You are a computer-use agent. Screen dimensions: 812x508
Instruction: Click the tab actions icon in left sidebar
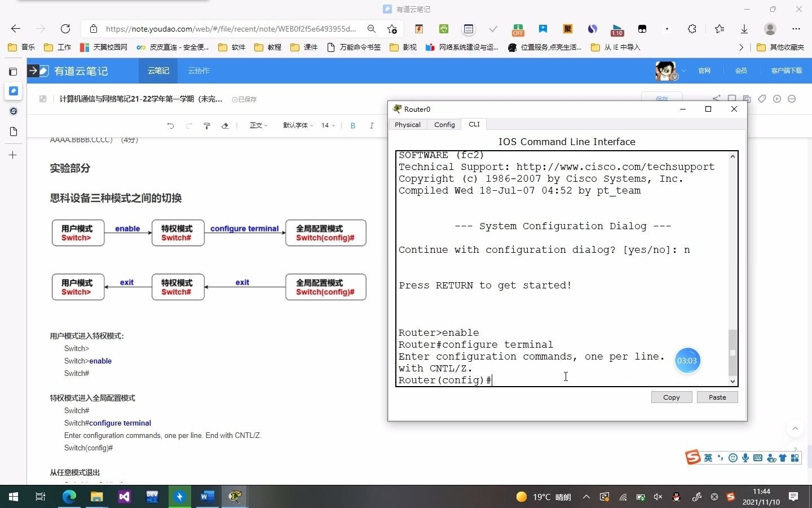[x=13, y=72]
